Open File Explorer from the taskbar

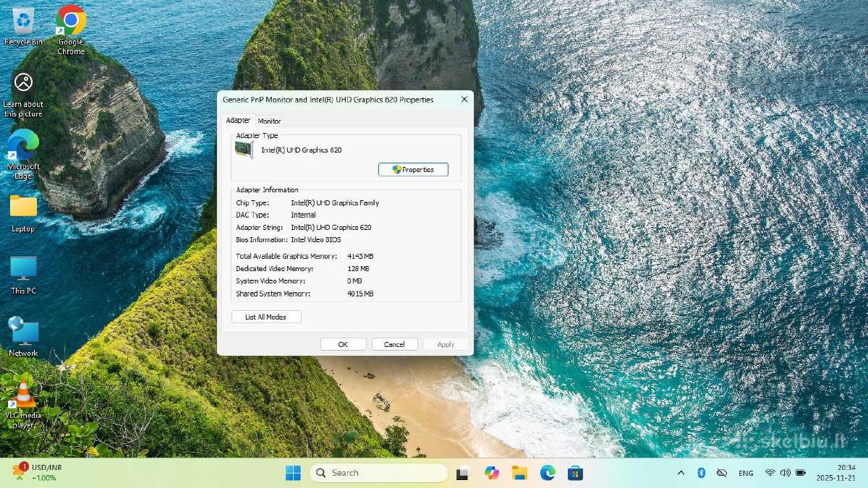(519, 473)
